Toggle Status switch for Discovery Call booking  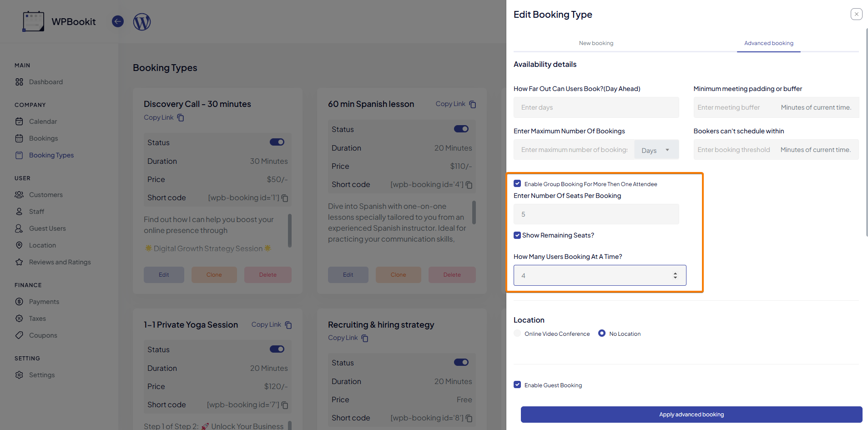point(277,142)
